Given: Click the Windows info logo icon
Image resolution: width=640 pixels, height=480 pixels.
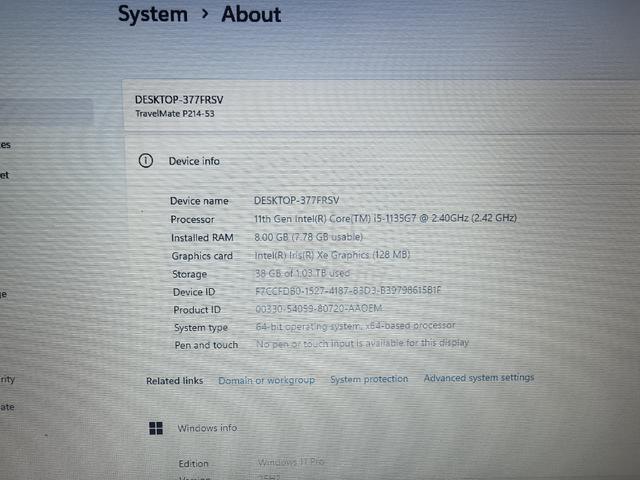Looking at the screenshot, I should (156, 428).
